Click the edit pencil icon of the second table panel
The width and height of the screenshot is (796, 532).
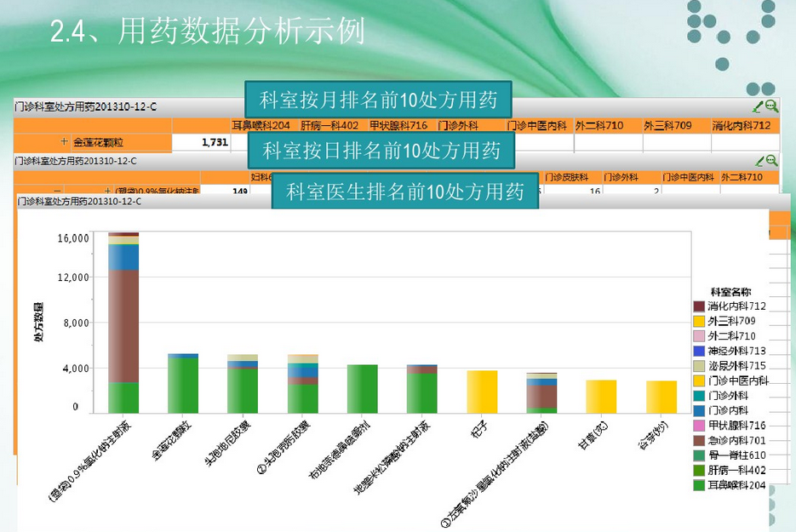tap(758, 160)
